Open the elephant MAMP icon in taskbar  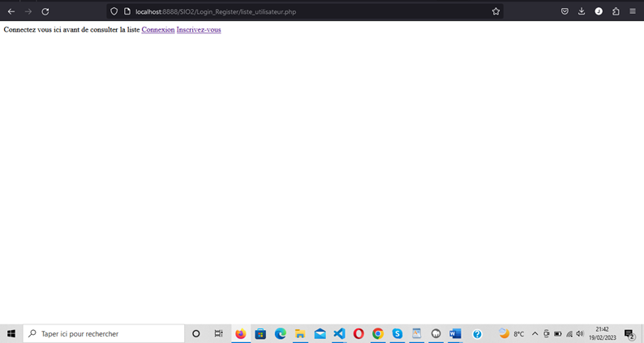coord(436,333)
